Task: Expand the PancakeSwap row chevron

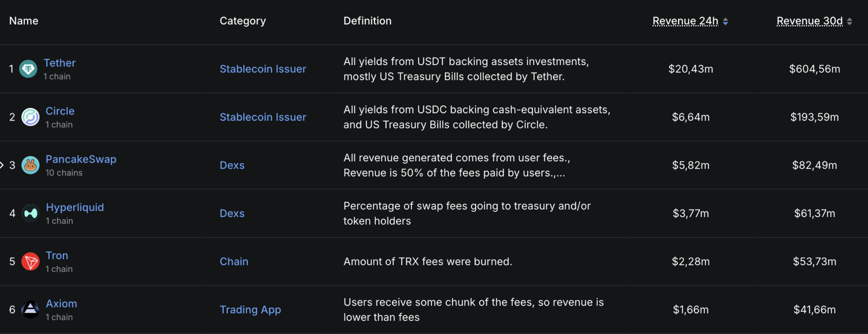Action: 2,165
